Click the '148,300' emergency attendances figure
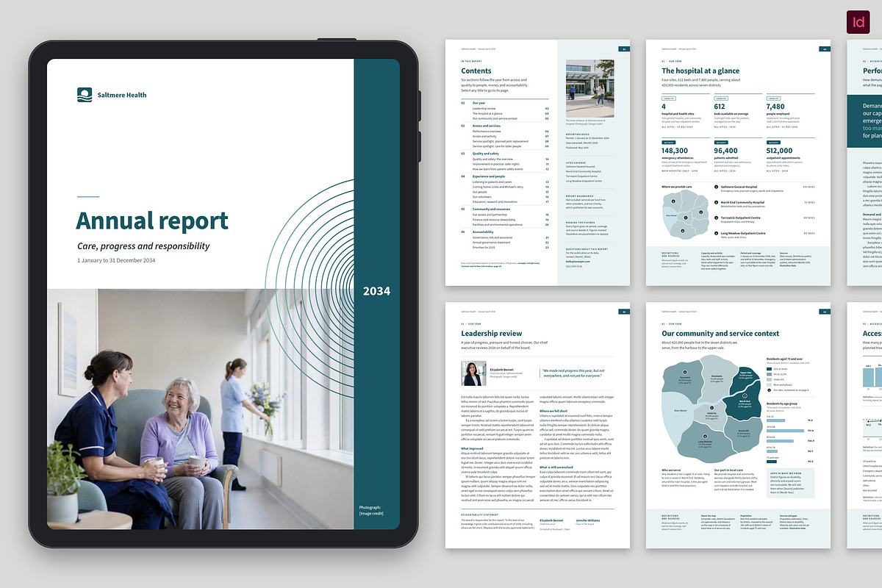 coord(675,151)
